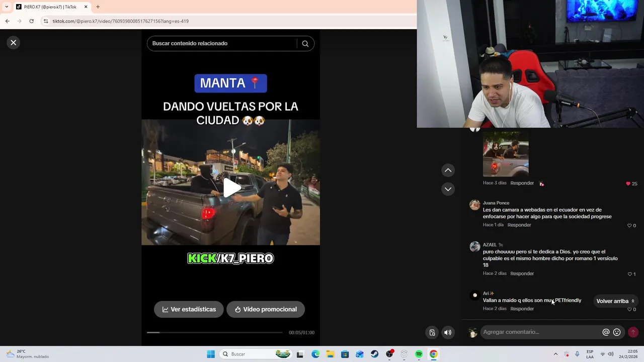Screen dimensions: 644x362
Task: Open Juana Ponce's profile name
Action: click(496, 203)
